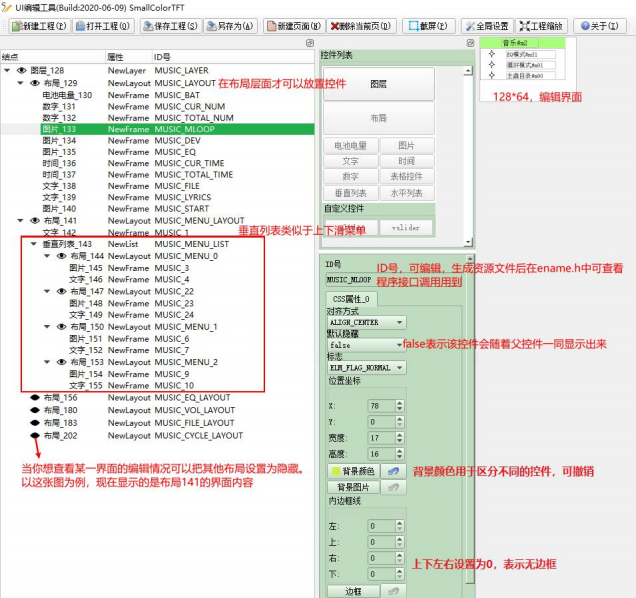636x598 pixels.
Task: Open 对齐方式 ALIGN_CENTER dropdown
Action: click(x=366, y=322)
